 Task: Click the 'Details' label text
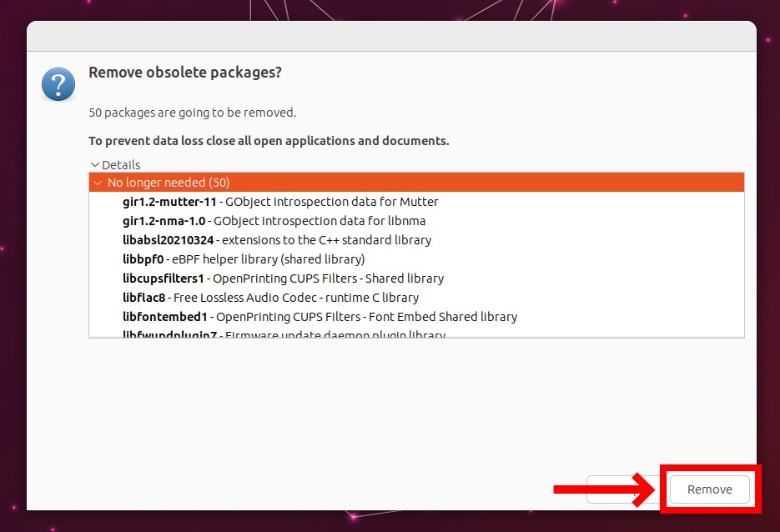click(x=121, y=164)
